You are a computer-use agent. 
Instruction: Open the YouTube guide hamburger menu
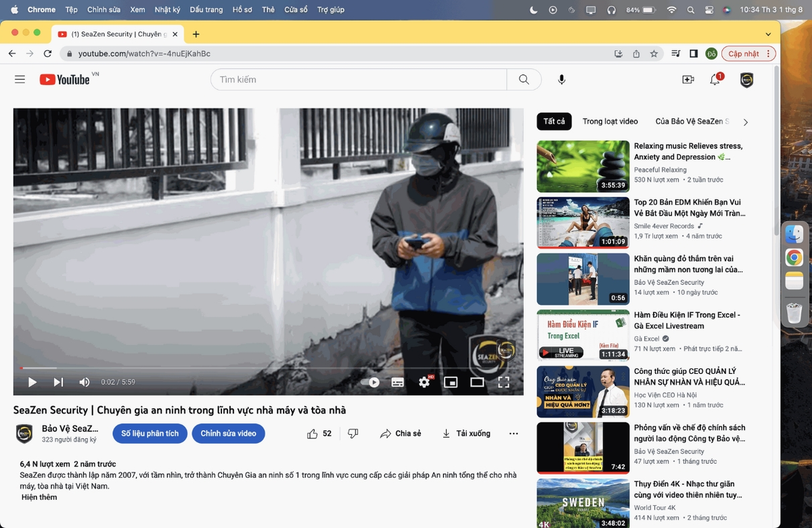pyautogui.click(x=20, y=79)
